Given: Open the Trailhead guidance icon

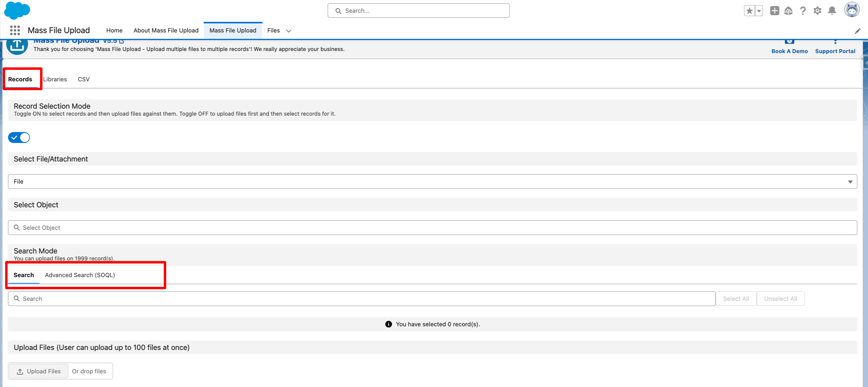Looking at the screenshot, I should pos(789,11).
